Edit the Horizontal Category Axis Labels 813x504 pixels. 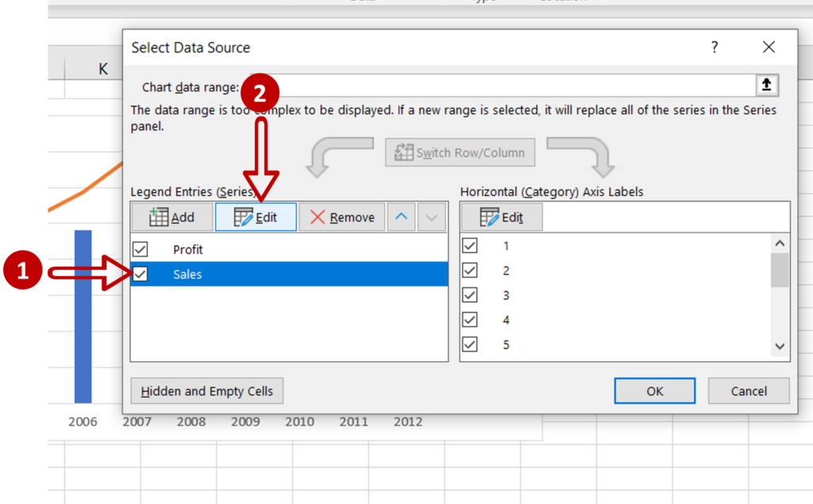tap(502, 217)
